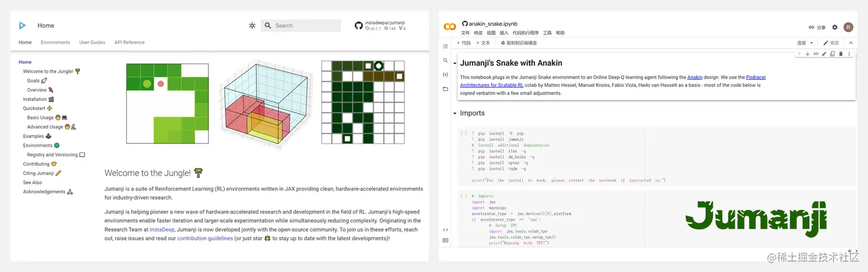Click the GitHub icon beside anakin_snake.ipynb
The image size is (868, 272).
(x=464, y=24)
